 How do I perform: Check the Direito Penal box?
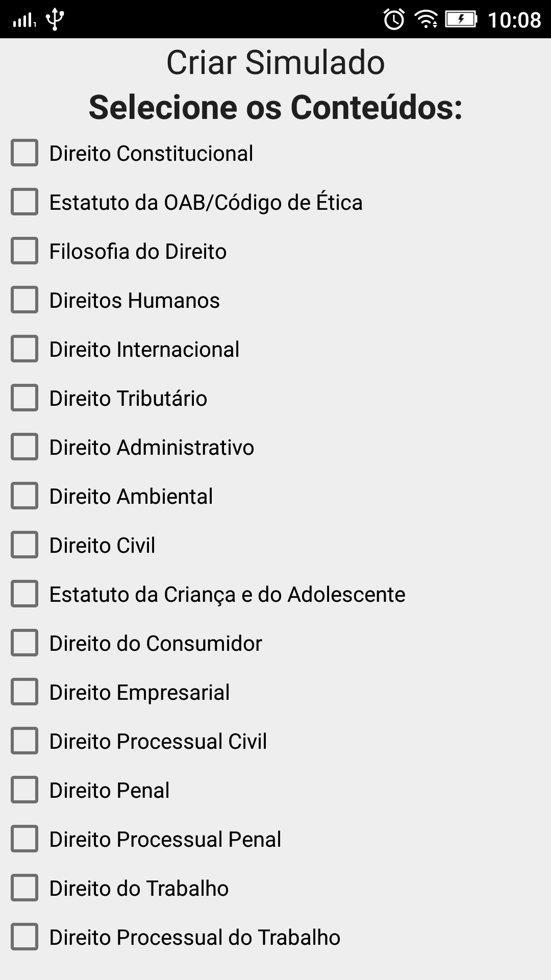pyautogui.click(x=24, y=790)
